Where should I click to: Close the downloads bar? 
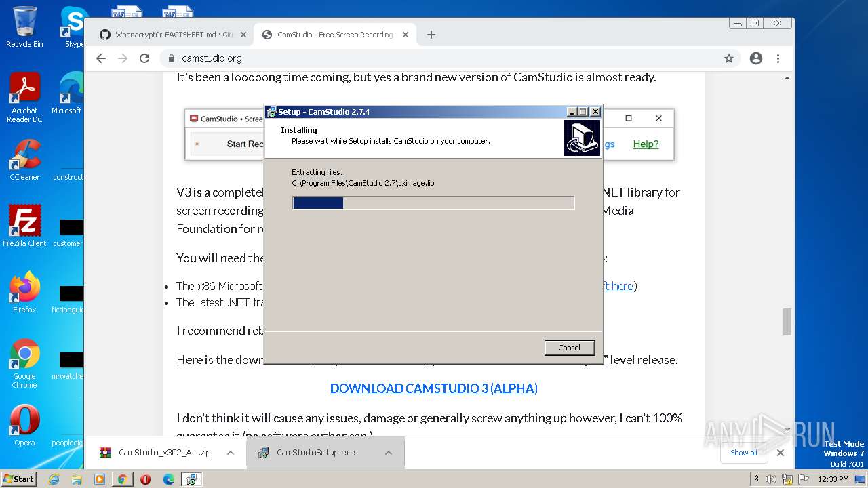point(781,453)
